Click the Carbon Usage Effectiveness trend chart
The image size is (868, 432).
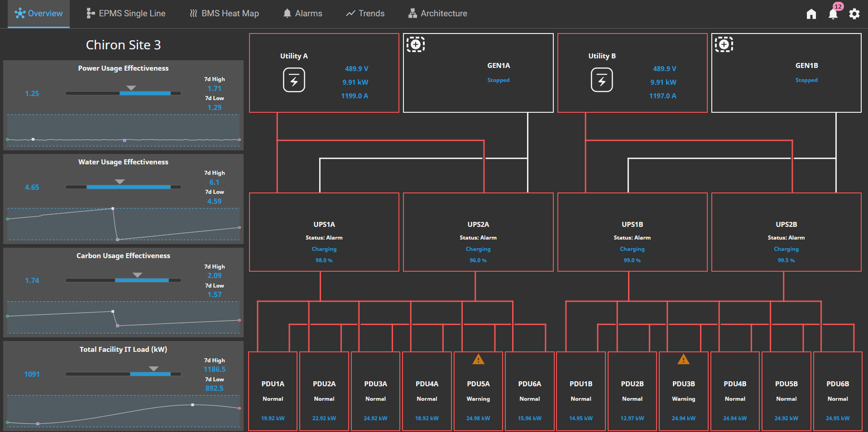123,318
